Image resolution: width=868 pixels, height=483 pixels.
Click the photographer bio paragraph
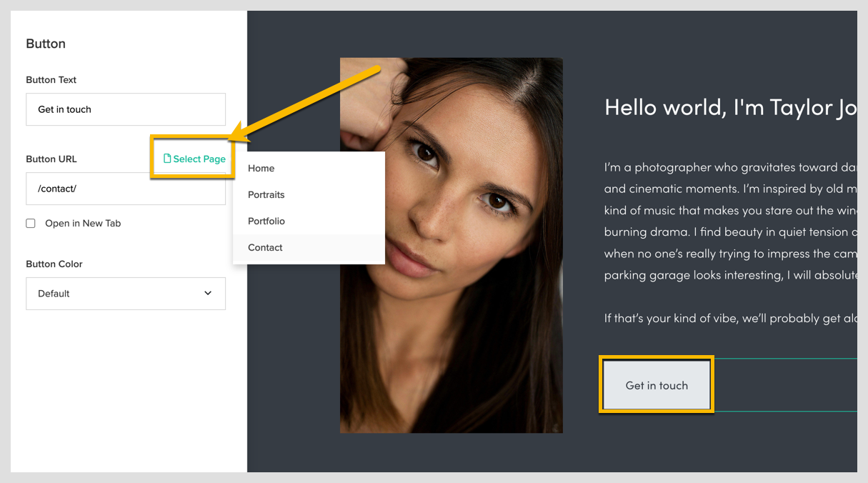pos(730,221)
